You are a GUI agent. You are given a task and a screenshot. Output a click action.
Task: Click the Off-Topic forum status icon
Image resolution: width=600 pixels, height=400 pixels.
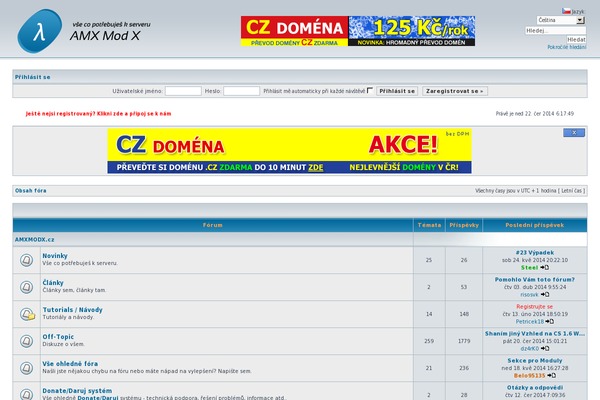[x=26, y=341]
